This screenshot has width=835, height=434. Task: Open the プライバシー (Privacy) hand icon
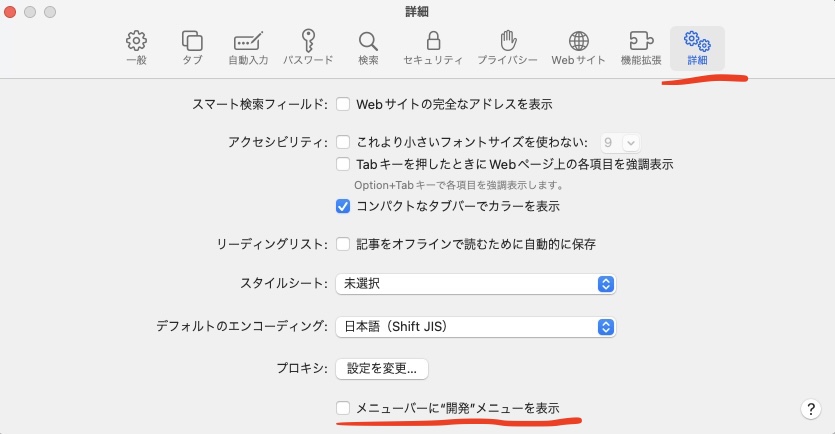pos(507,47)
